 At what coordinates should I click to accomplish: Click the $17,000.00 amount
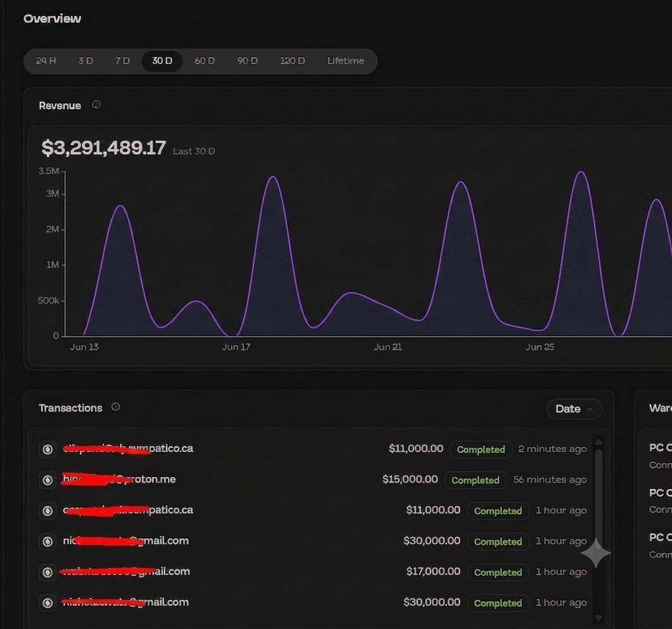(x=433, y=571)
